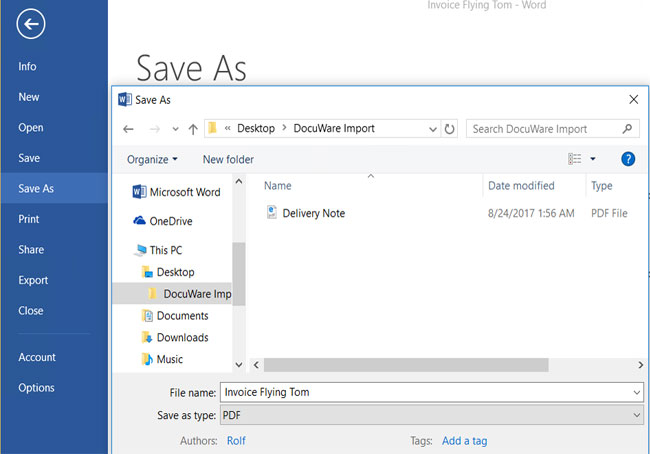Viewport: 650px width, 454px height.
Task: Expand the view options dropdown arrow
Action: 593,159
